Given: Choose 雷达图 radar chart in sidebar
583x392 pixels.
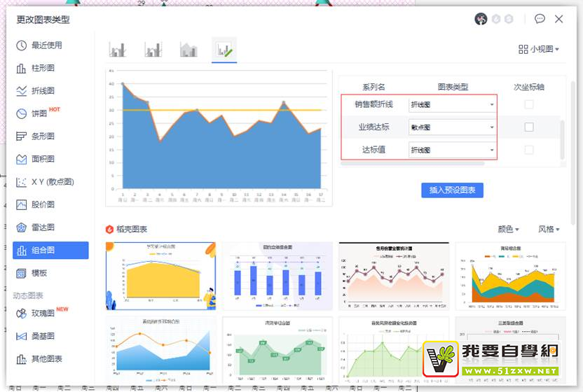Looking at the screenshot, I should click(x=42, y=227).
